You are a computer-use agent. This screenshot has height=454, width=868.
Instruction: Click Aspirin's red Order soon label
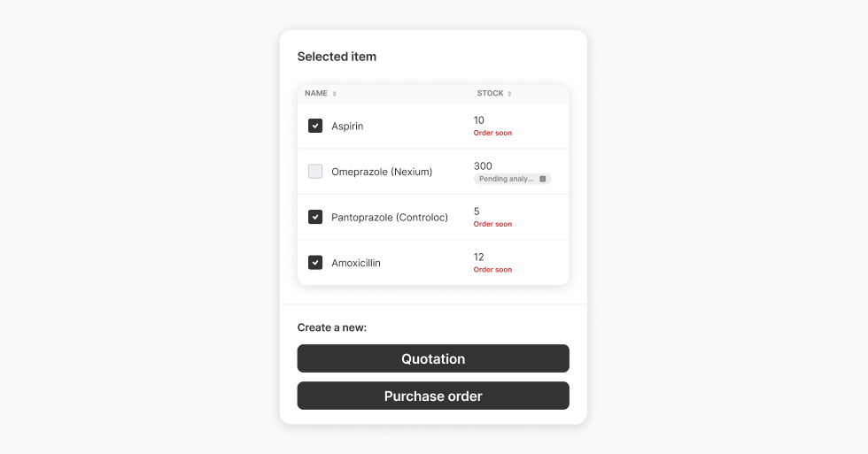point(492,134)
